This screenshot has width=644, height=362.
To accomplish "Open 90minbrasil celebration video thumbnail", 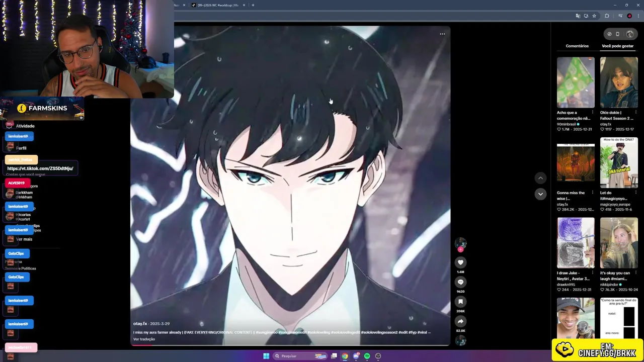I will tap(576, 82).
